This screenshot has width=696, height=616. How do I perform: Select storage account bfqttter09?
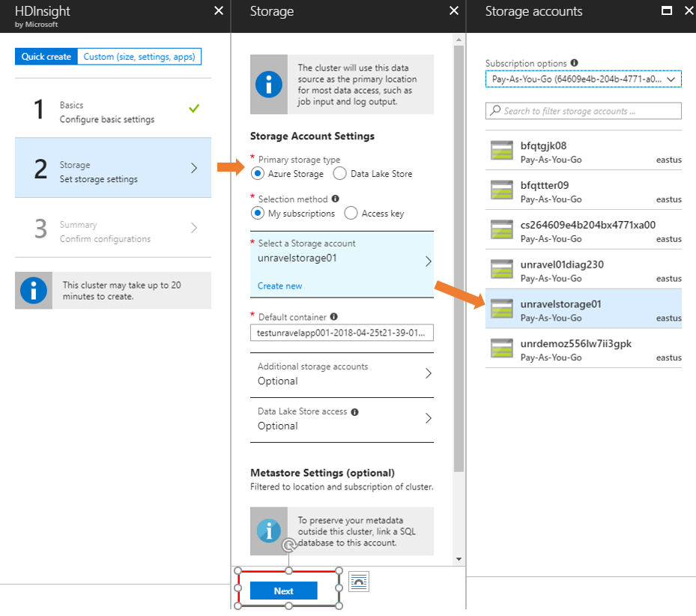(x=584, y=190)
